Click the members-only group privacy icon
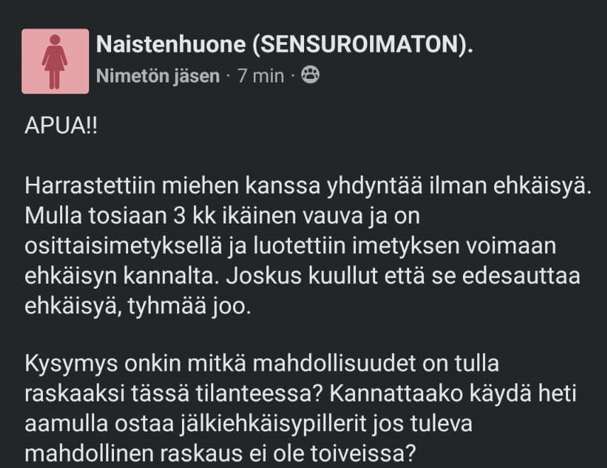 pyautogui.click(x=311, y=76)
